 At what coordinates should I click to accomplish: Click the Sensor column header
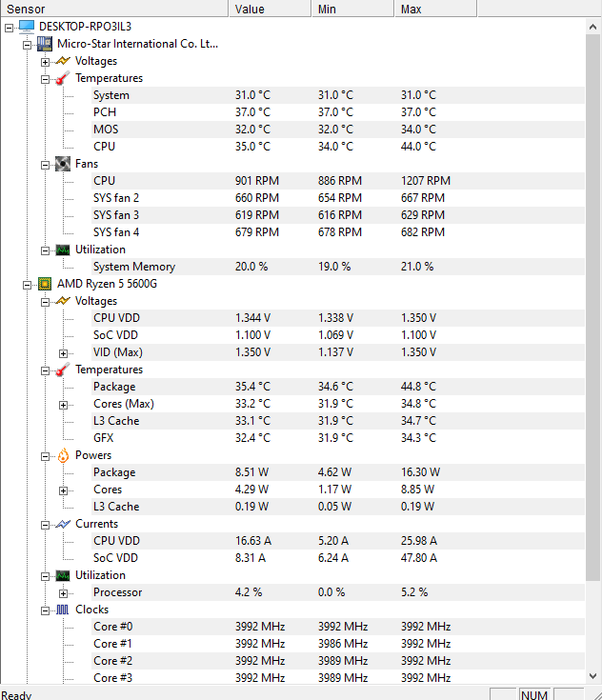(x=114, y=9)
